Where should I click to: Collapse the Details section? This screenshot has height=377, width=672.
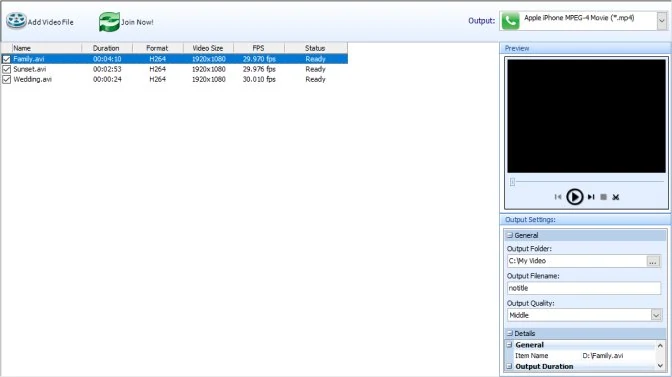(x=510, y=333)
